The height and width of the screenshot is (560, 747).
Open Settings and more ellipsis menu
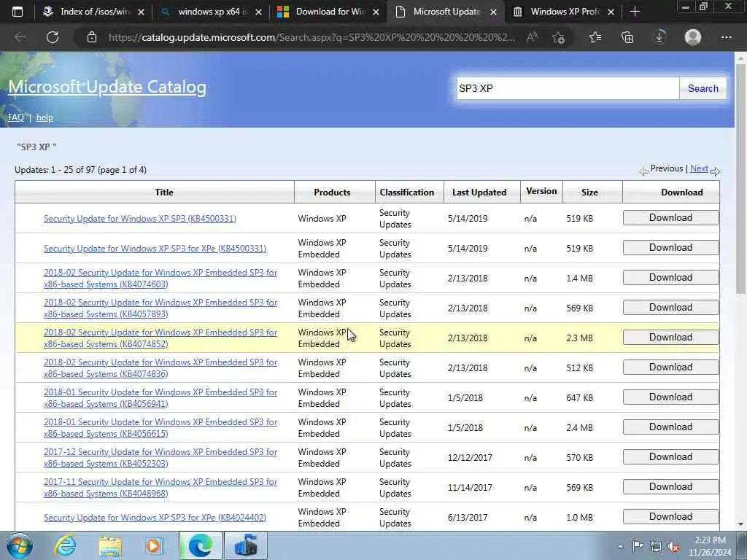pyautogui.click(x=726, y=37)
